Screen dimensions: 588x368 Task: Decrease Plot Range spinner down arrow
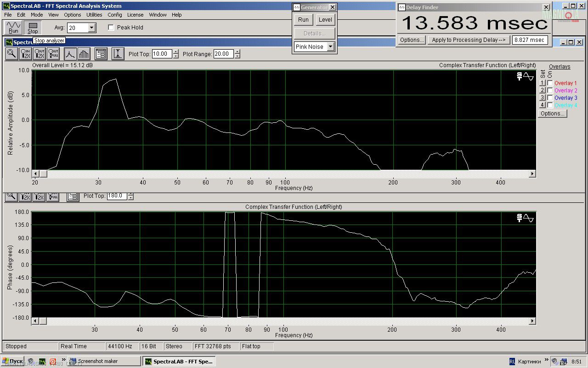click(237, 56)
